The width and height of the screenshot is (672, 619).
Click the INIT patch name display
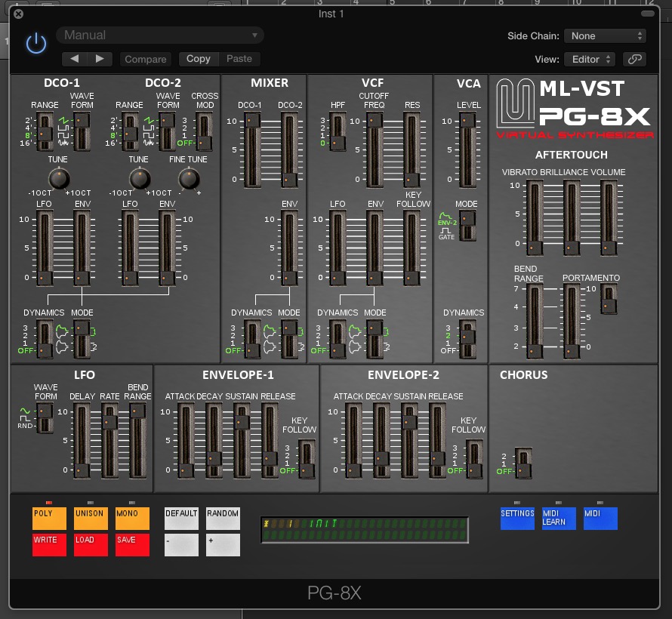pos(365,530)
